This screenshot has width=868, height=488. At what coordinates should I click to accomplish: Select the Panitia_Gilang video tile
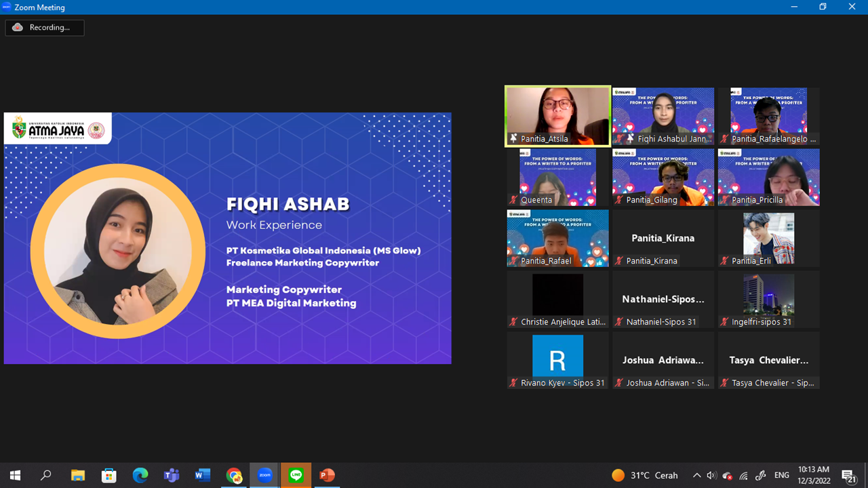[x=663, y=173]
